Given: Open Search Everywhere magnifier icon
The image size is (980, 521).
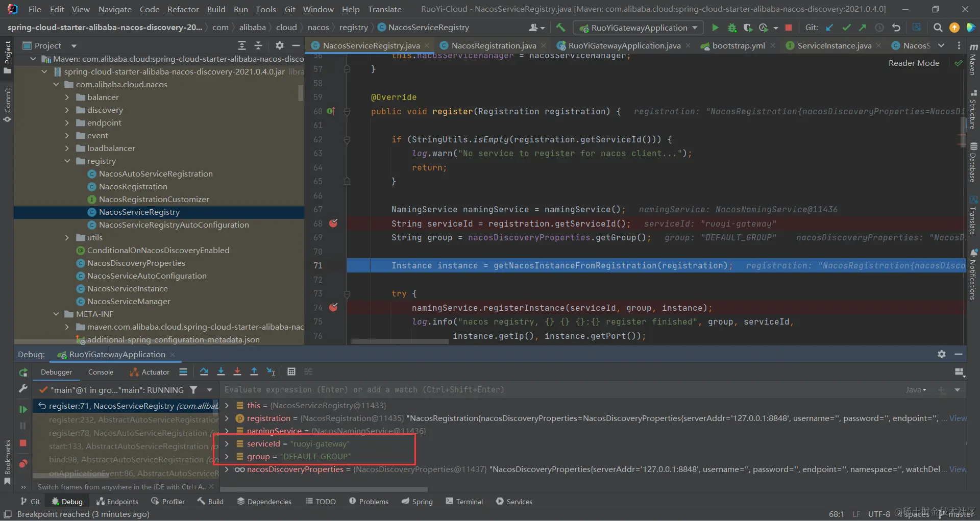Looking at the screenshot, I should [x=938, y=28].
